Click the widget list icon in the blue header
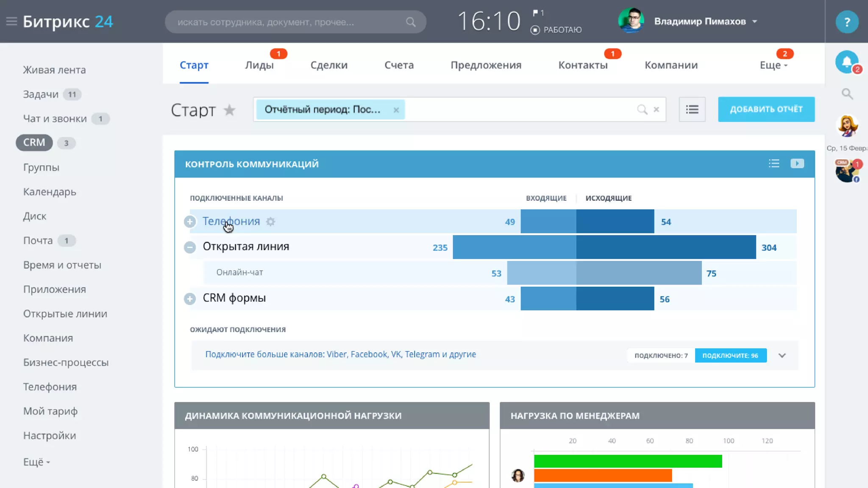Screen dimensions: 868x488 click(774, 164)
